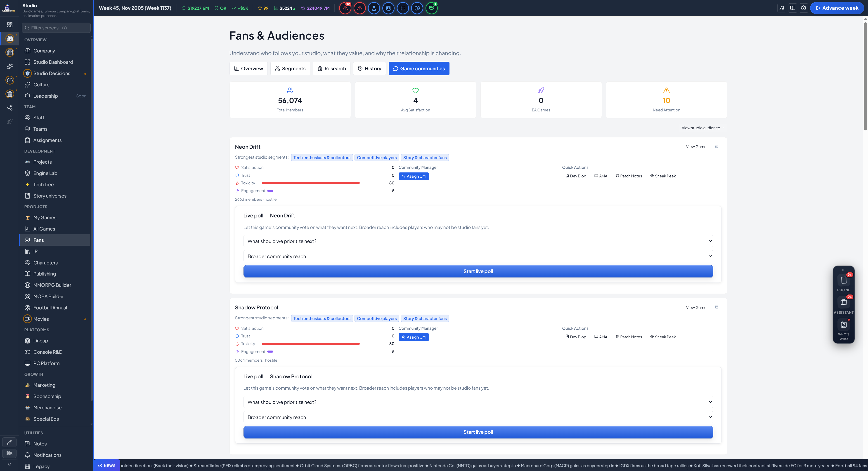Click the blue handshake icon in top bar
The image size is (868, 471).
point(417,8)
